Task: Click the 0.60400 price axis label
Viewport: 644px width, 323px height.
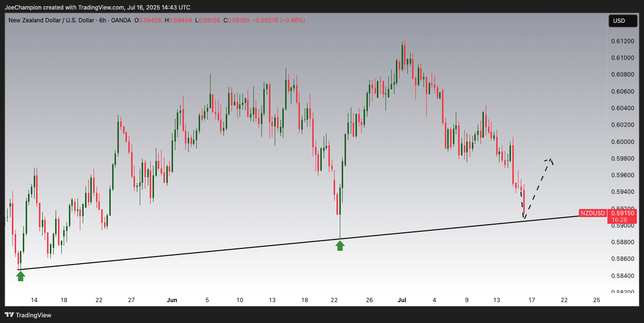Action: click(622, 108)
